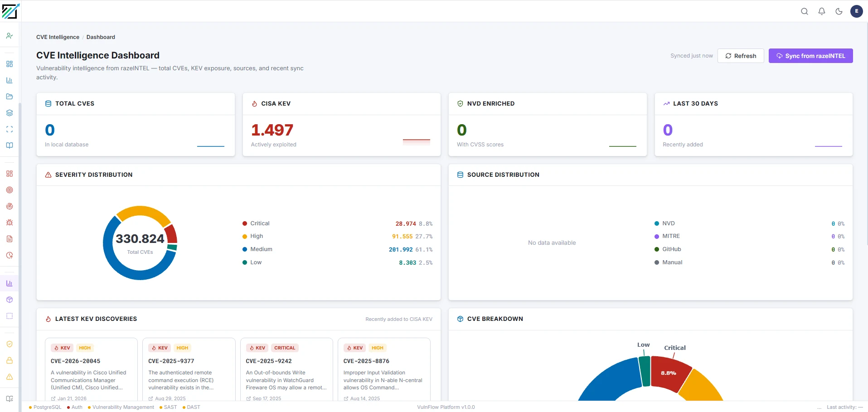
Task: Click the red 8.8% Critical pie slice
Action: 669,373
